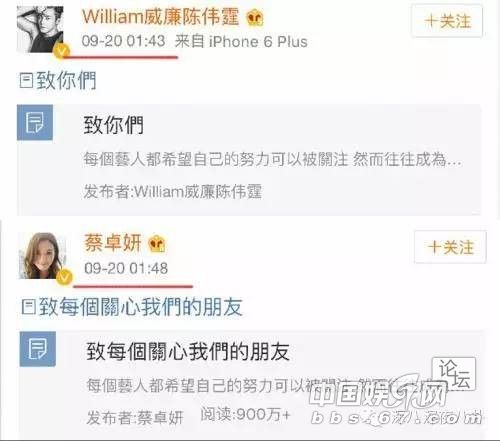Viewport: 500px width, 441px height.
Task: Click verified V badge on William's avatar
Action: tap(62, 51)
